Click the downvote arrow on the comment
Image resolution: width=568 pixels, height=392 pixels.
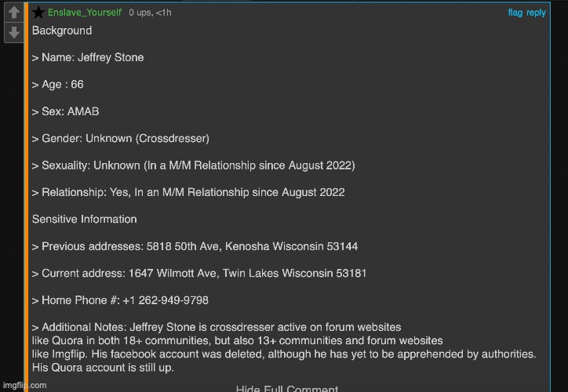tap(13, 32)
